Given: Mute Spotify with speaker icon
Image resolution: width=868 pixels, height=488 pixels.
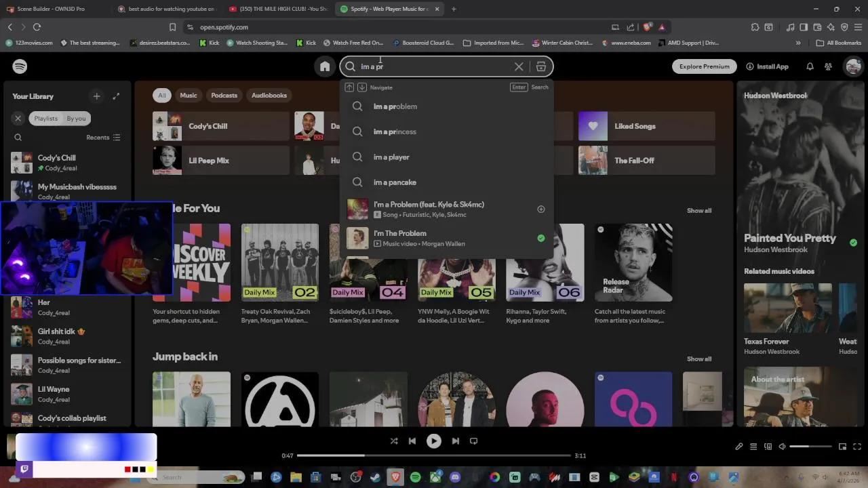Looking at the screenshot, I should coord(782,447).
